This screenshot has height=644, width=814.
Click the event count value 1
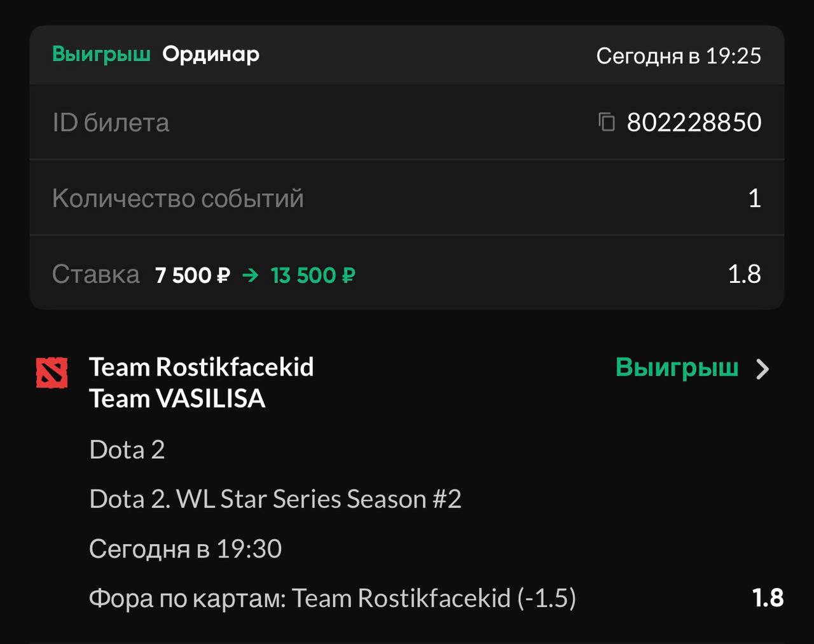754,198
